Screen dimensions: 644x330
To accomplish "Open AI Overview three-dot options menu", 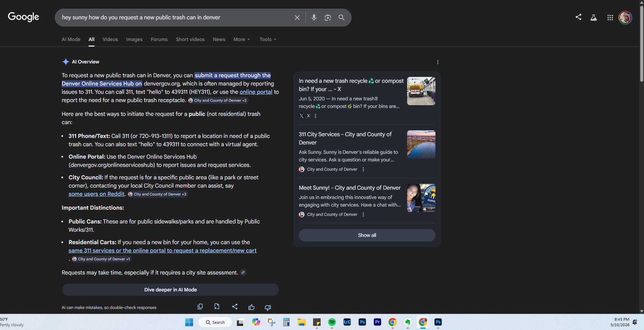I will point(437,62).
